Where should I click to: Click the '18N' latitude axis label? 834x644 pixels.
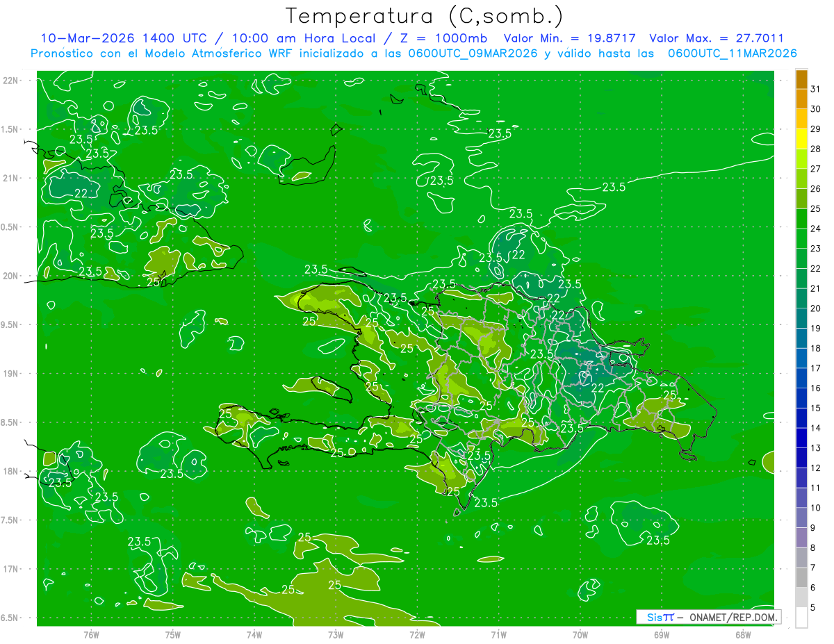point(11,472)
